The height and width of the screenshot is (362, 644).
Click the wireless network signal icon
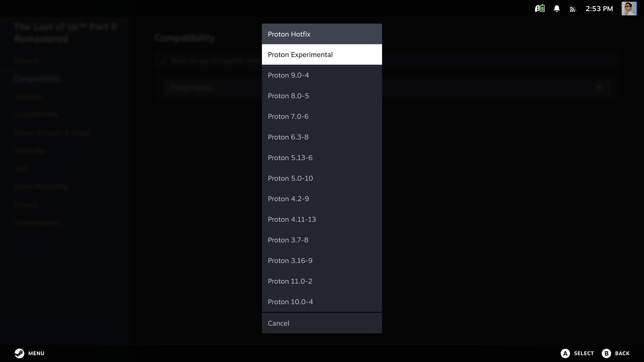(573, 9)
